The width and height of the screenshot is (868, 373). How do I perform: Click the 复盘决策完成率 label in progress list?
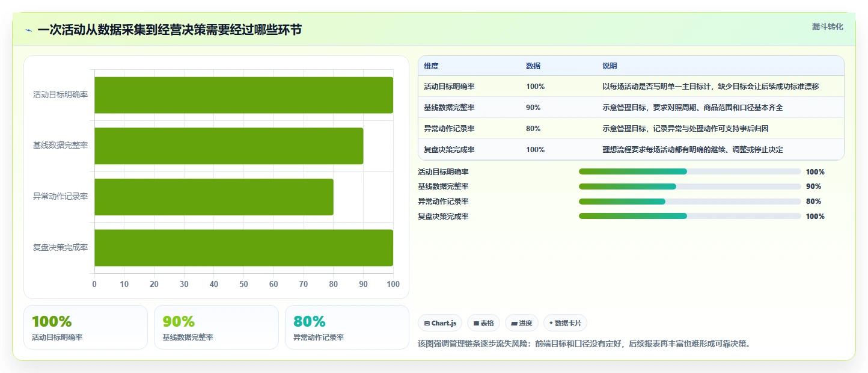(443, 217)
